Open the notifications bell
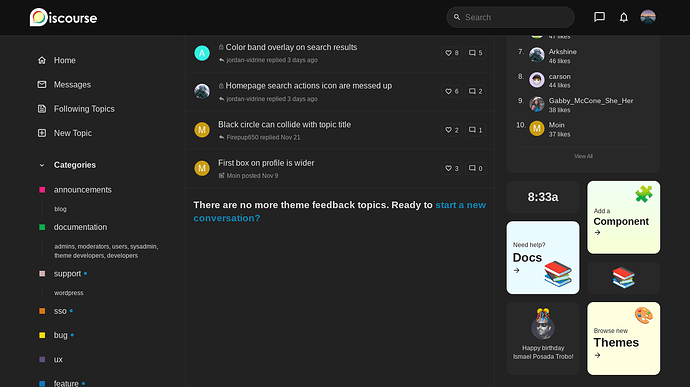Image resolution: width=690 pixels, height=387 pixels. 624,17
